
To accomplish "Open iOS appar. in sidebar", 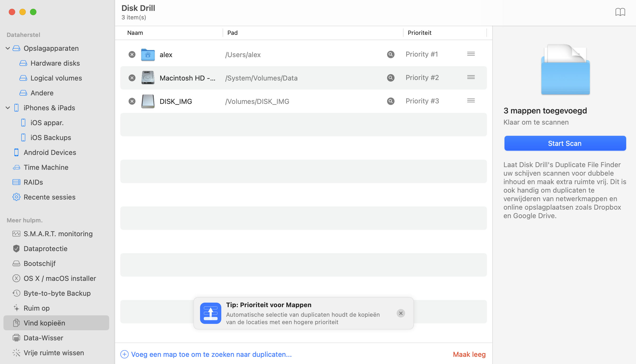I will coord(47,123).
